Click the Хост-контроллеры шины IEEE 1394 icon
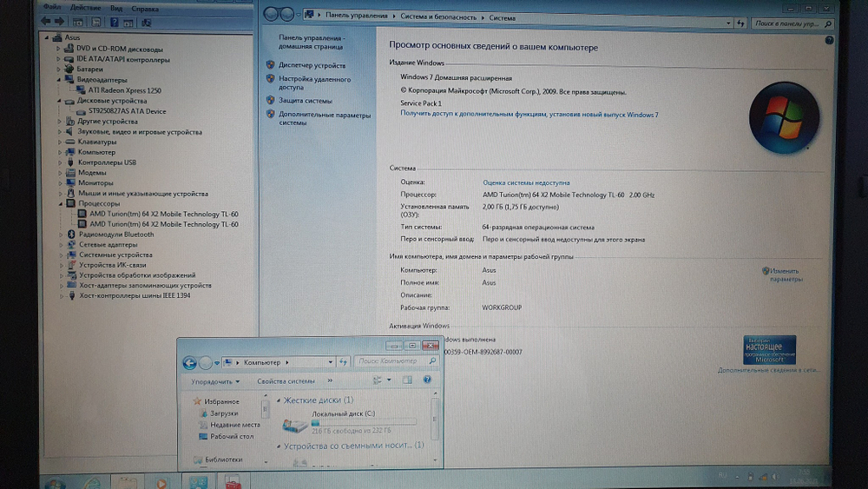 tap(71, 295)
